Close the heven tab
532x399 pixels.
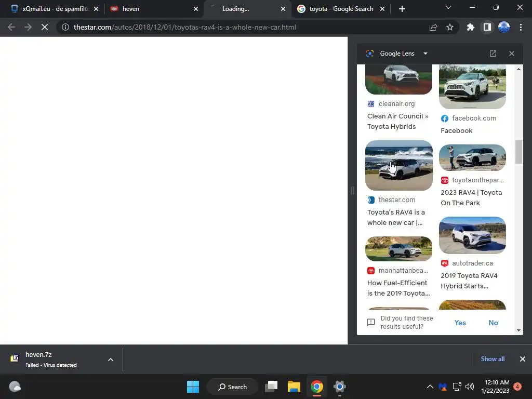click(196, 9)
